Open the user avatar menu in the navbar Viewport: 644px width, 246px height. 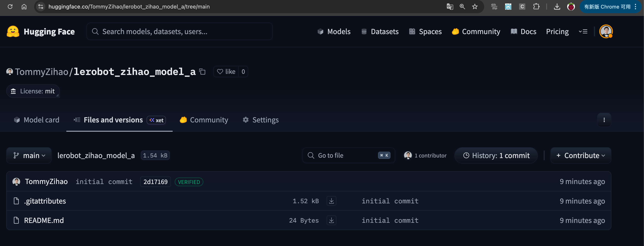[606, 31]
